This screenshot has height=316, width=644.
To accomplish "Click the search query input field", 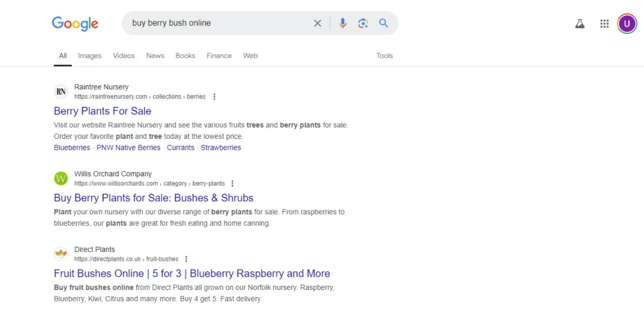I will [x=219, y=23].
